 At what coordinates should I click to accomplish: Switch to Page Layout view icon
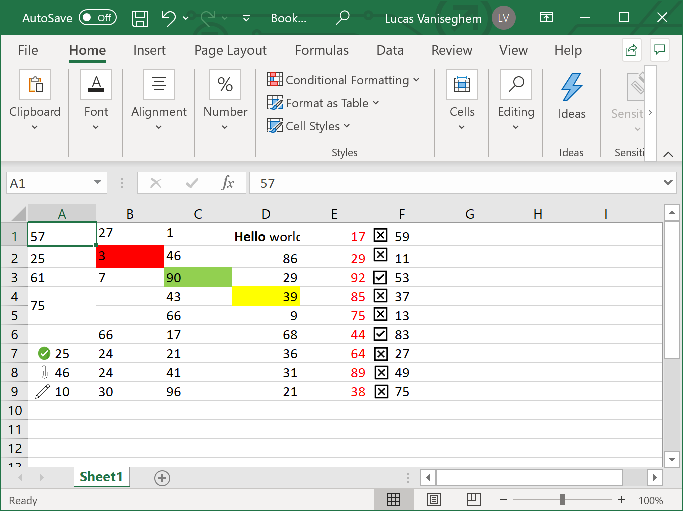pyautogui.click(x=434, y=499)
